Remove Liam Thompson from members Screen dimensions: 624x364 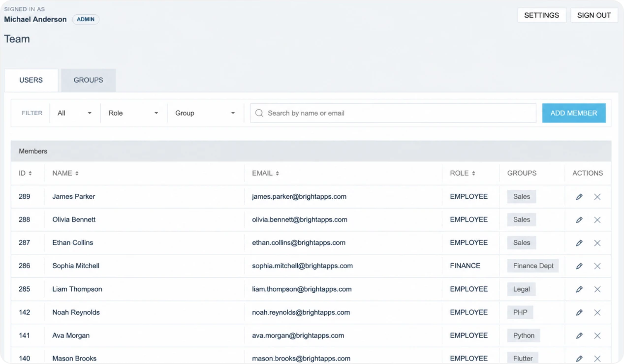pyautogui.click(x=597, y=289)
